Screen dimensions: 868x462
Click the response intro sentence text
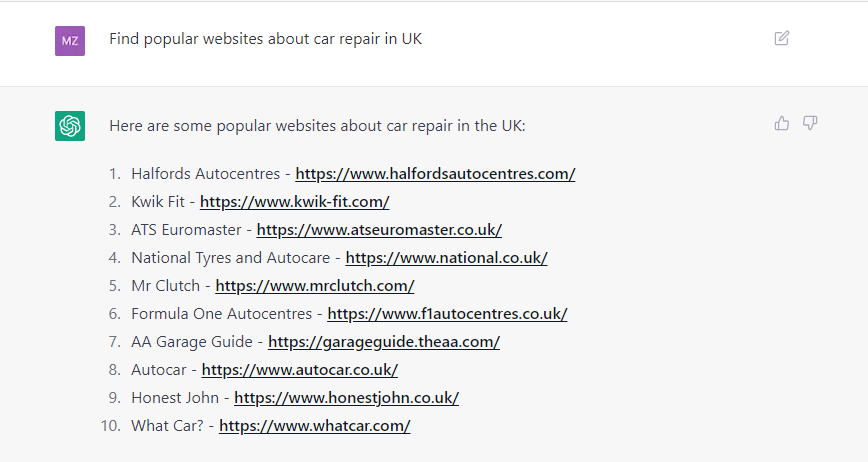click(317, 126)
